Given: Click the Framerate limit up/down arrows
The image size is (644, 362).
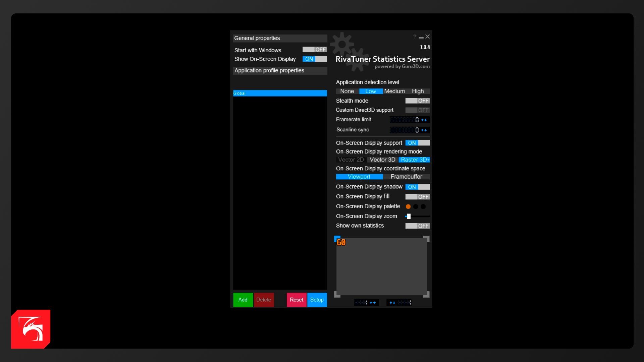Looking at the screenshot, I should (424, 120).
